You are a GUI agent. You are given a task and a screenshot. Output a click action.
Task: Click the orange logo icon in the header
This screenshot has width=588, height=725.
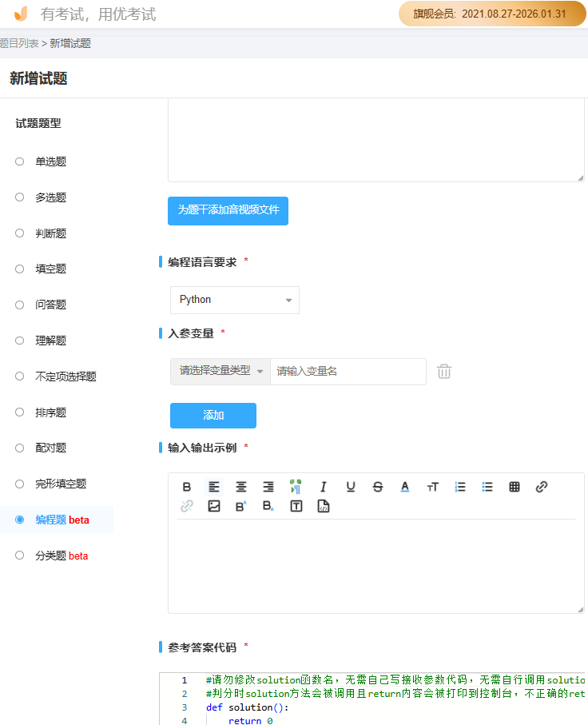21,14
